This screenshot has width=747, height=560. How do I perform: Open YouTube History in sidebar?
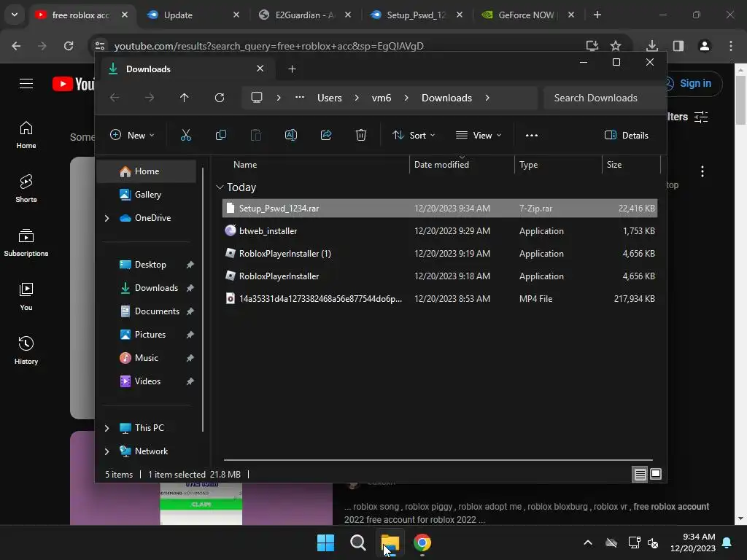click(26, 350)
